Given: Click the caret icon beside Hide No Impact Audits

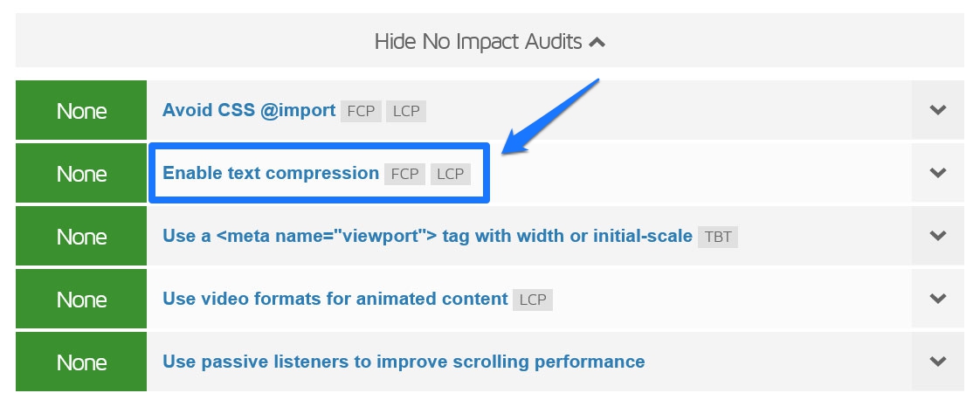Looking at the screenshot, I should pos(597,43).
